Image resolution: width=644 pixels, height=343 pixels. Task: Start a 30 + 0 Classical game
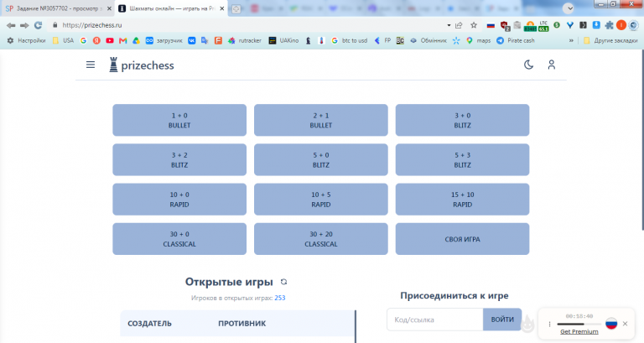pos(179,239)
